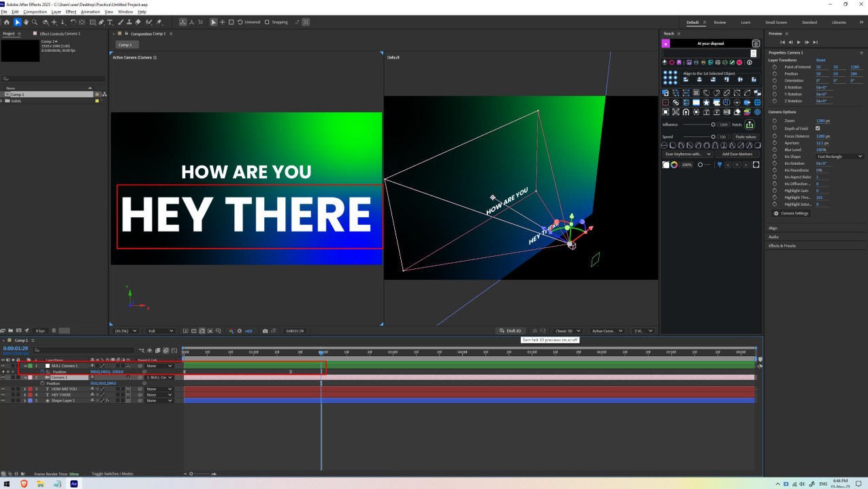Open the Classic 3D renderer dropdown
The image size is (868, 489).
point(567,331)
